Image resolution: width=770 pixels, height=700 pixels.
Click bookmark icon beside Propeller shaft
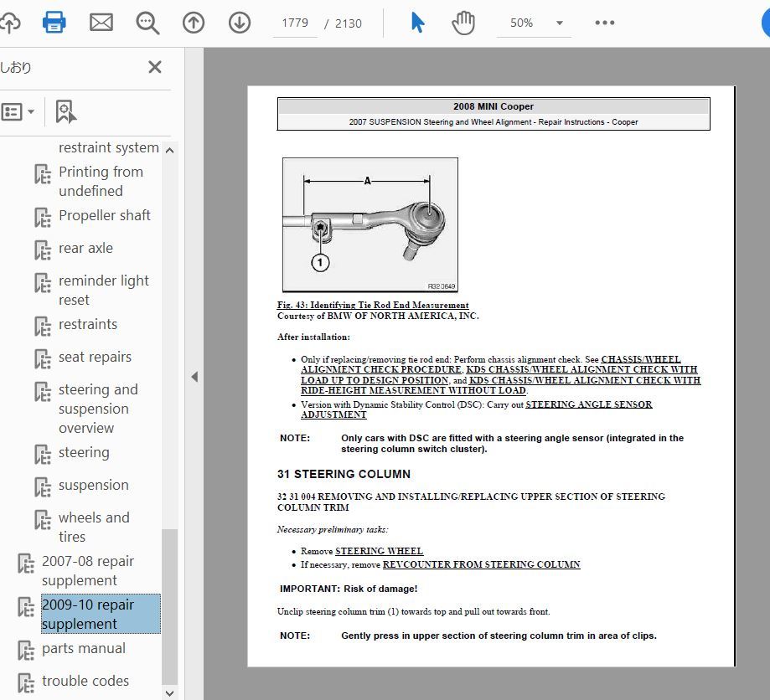click(43, 218)
